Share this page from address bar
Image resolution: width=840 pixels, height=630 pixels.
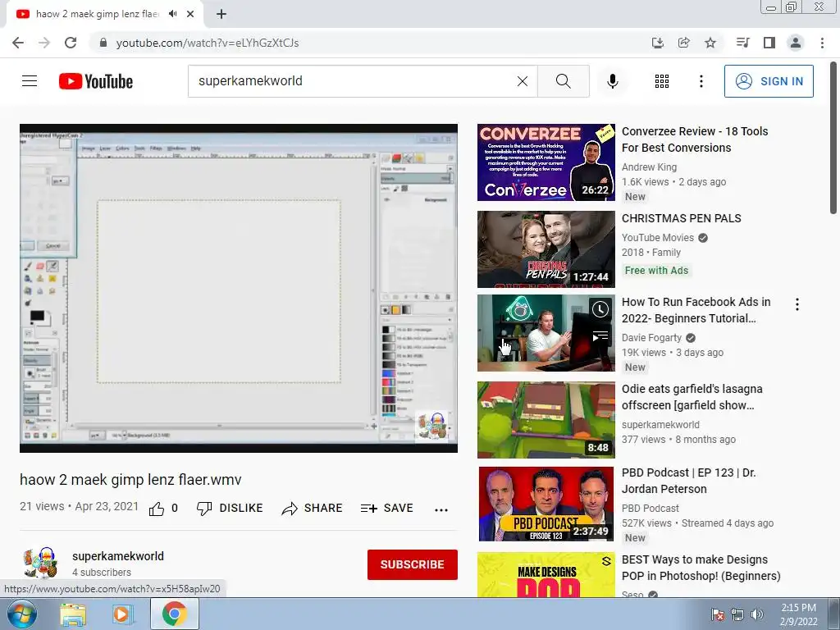pyautogui.click(x=683, y=43)
